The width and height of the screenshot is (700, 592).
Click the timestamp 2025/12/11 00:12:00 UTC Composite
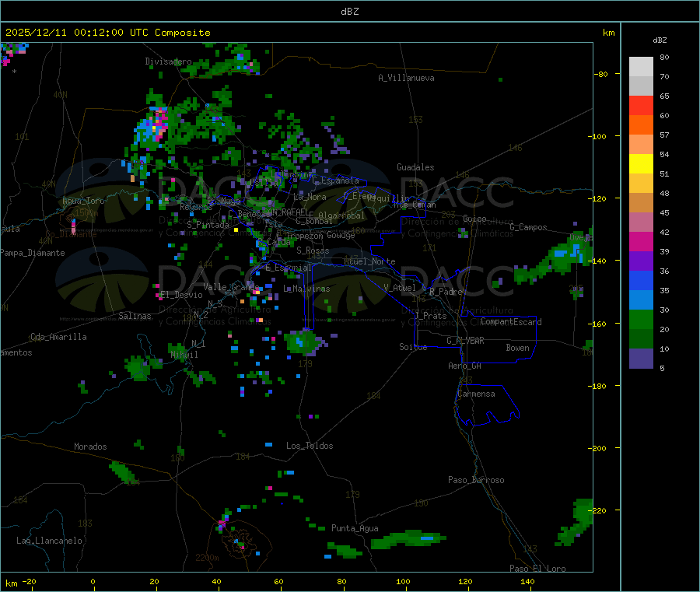click(x=107, y=33)
